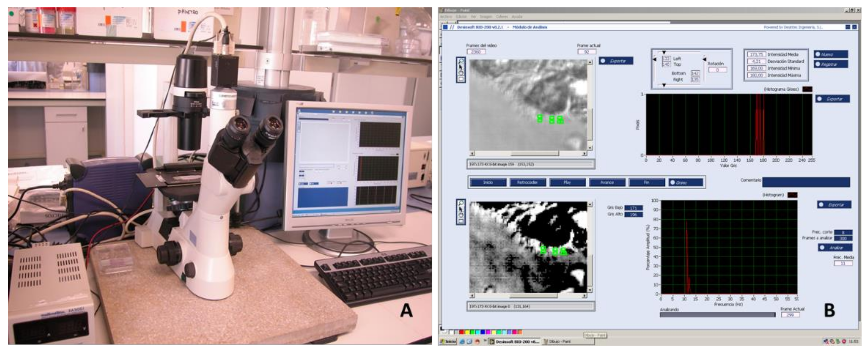Open the Archivo menu in Paint
868x355 pixels.
pyautogui.click(x=446, y=17)
